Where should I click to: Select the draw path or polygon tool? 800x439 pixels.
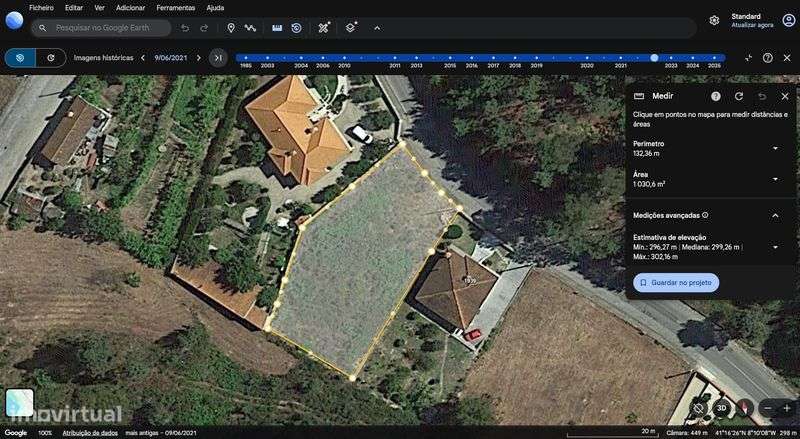[250, 28]
